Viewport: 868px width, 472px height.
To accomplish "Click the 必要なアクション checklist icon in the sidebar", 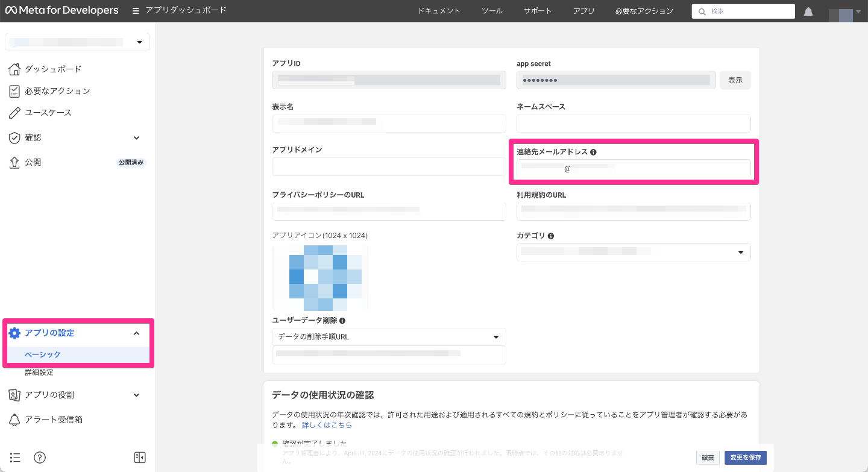I will 14,91.
